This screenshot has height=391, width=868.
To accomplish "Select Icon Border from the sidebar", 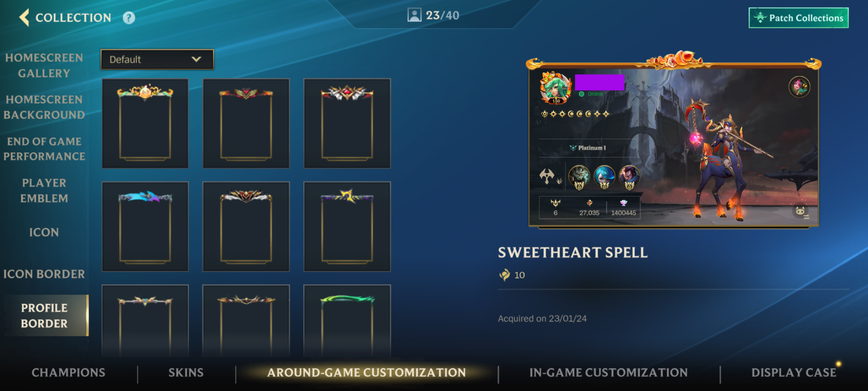I will coord(44,274).
